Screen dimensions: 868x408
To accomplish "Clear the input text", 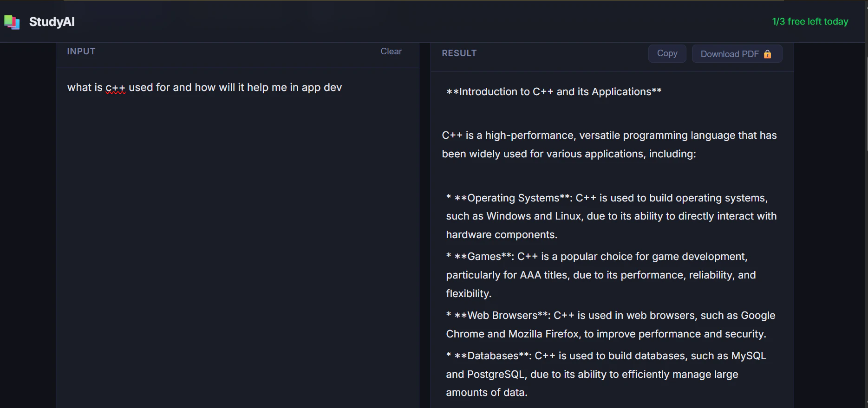I will coord(391,52).
